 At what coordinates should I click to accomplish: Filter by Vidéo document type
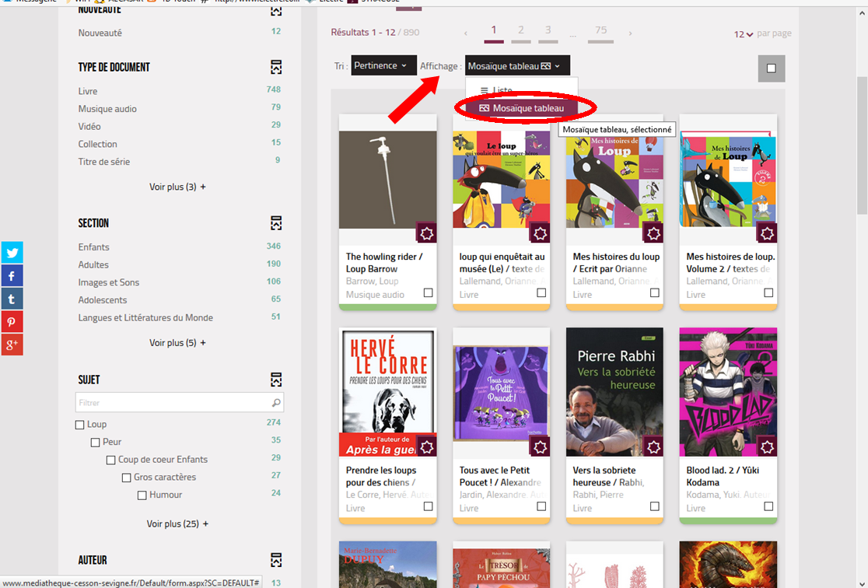[89, 126]
